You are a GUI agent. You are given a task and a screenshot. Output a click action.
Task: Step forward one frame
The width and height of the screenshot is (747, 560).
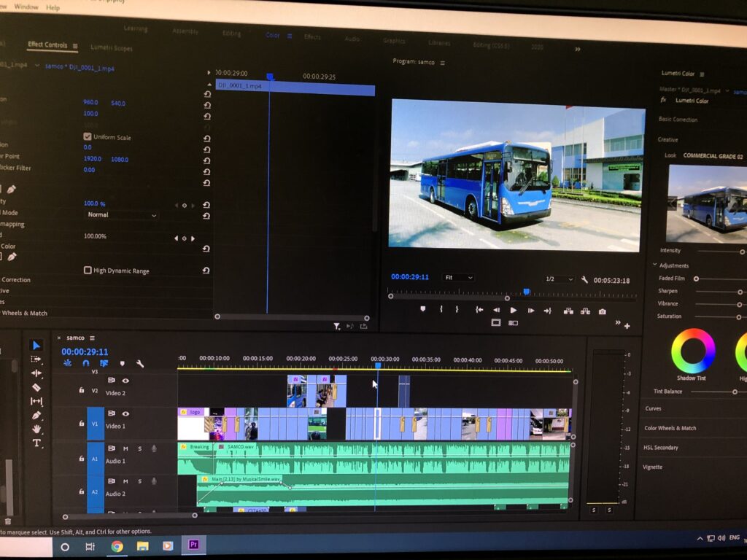531,311
